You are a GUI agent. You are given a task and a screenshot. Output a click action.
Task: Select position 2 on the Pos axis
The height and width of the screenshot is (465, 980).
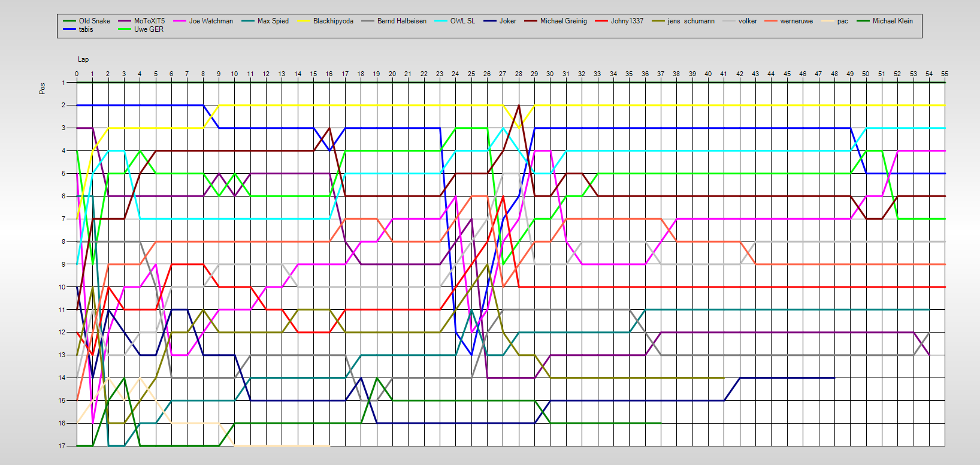(x=63, y=105)
